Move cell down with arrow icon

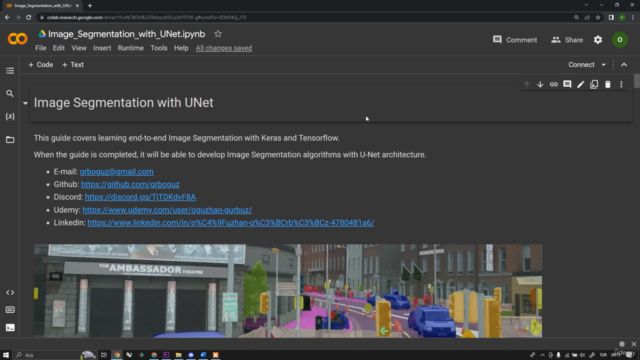pyautogui.click(x=540, y=84)
